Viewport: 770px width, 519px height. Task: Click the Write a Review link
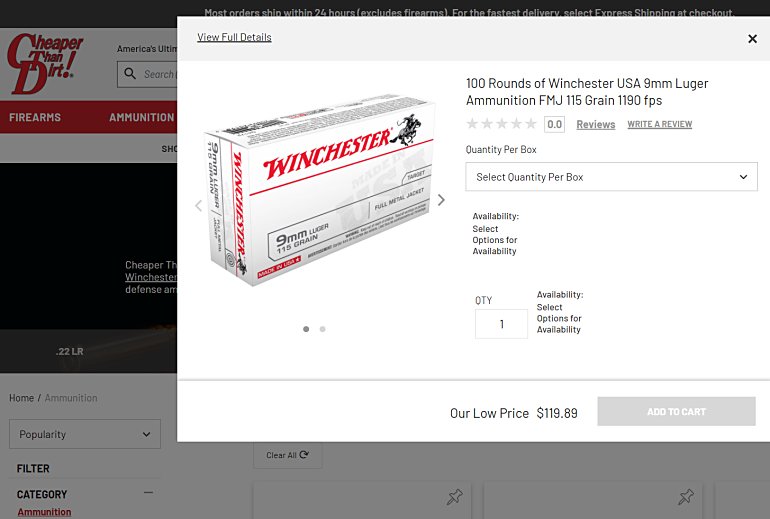pos(660,124)
